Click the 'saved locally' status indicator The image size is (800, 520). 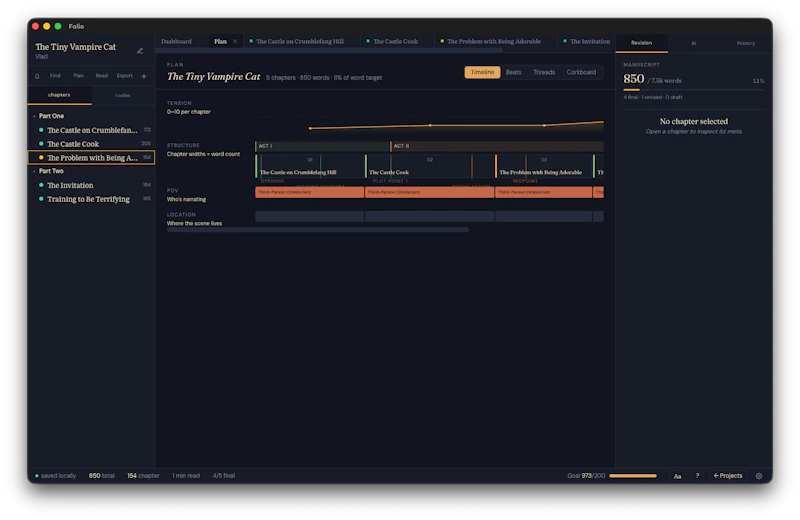coord(55,476)
